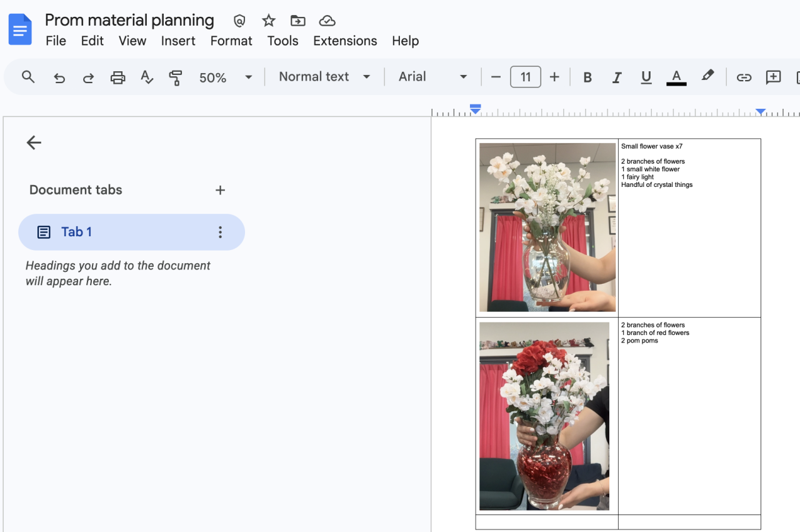Viewport: 800px width, 532px height.
Task: Add a comment using toolbar icon
Action: pyautogui.click(x=773, y=78)
